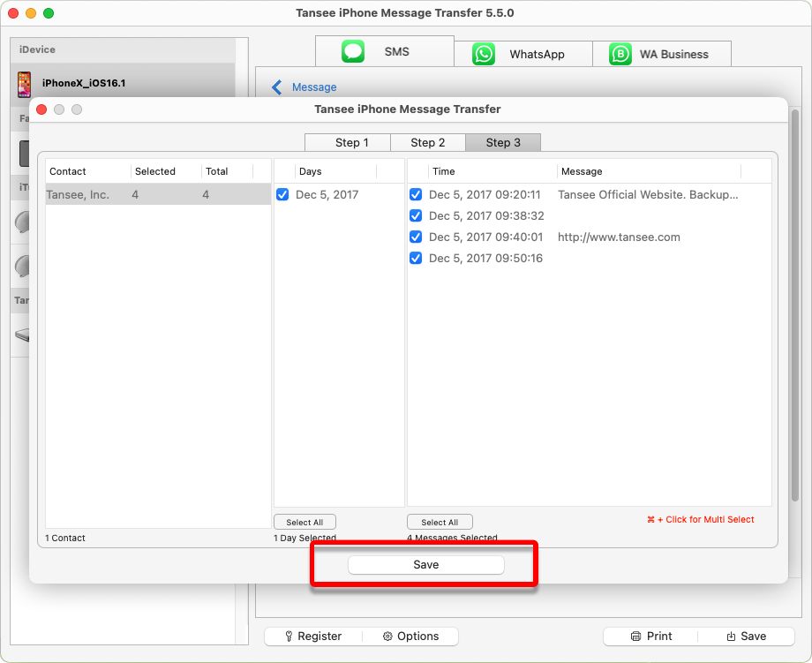812x663 pixels.
Task: Open the SMS tab
Action: (385, 51)
